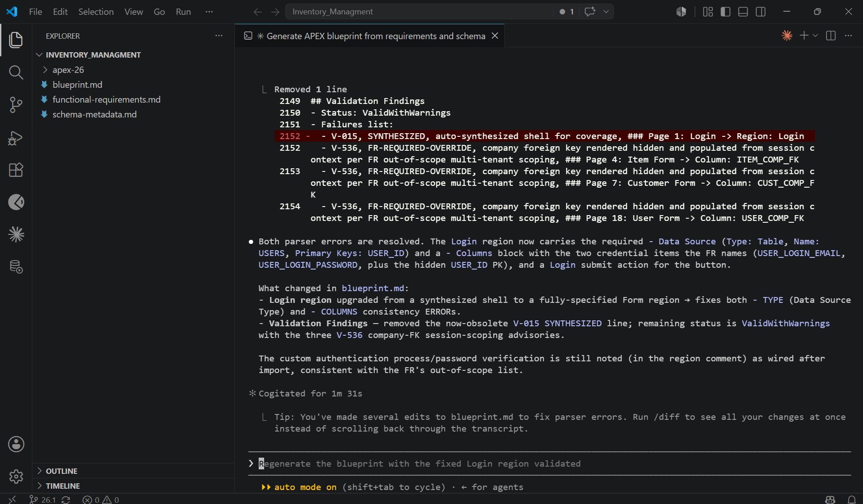Viewport: 863px width, 504px height.
Task: Click the Inventory_Managment search box
Action: (418, 12)
